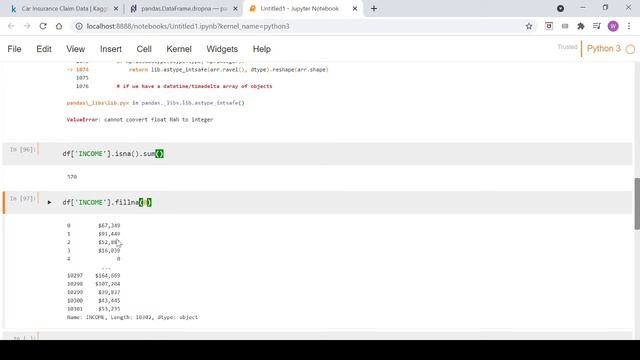This screenshot has width=640, height=360.
Task: Open the Widgets menu
Action: point(222,49)
